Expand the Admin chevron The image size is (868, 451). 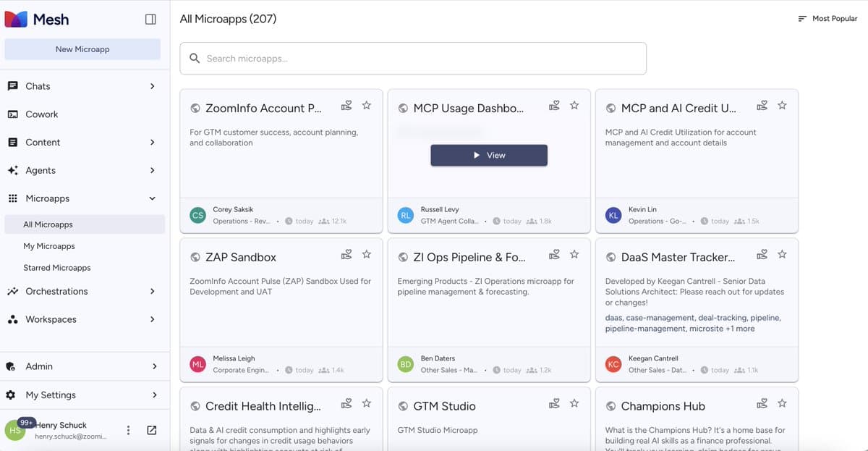(x=154, y=367)
